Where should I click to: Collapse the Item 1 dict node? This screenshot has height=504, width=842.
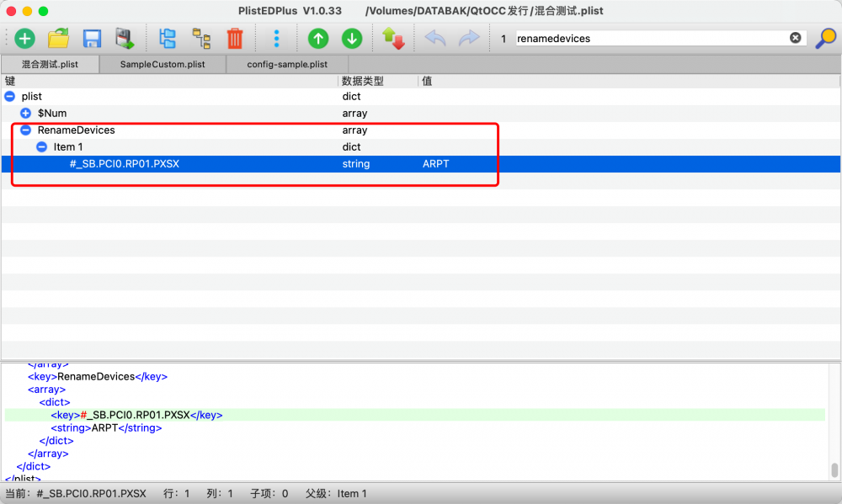point(41,146)
